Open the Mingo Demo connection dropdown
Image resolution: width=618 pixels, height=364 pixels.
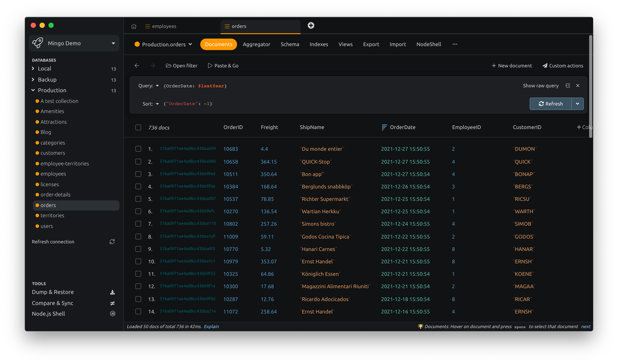113,43
